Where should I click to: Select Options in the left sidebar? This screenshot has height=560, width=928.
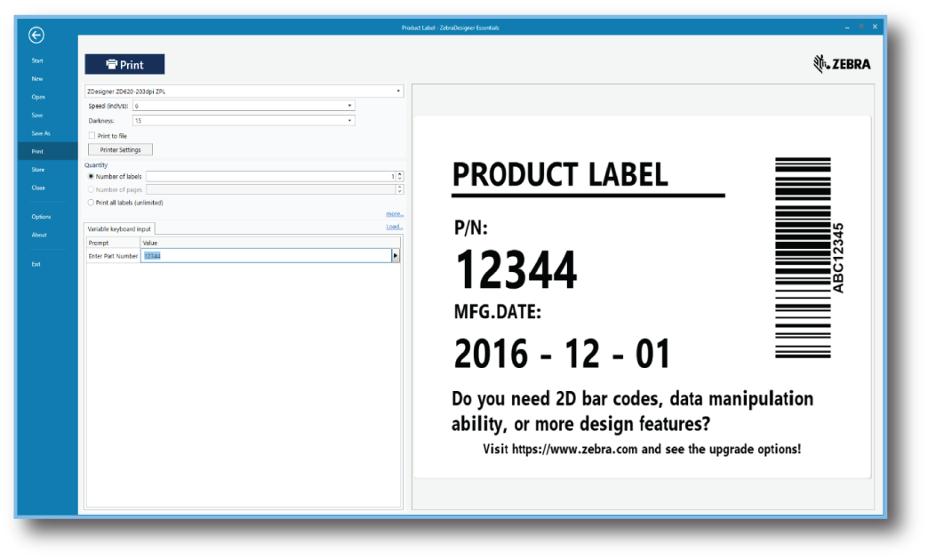point(41,217)
